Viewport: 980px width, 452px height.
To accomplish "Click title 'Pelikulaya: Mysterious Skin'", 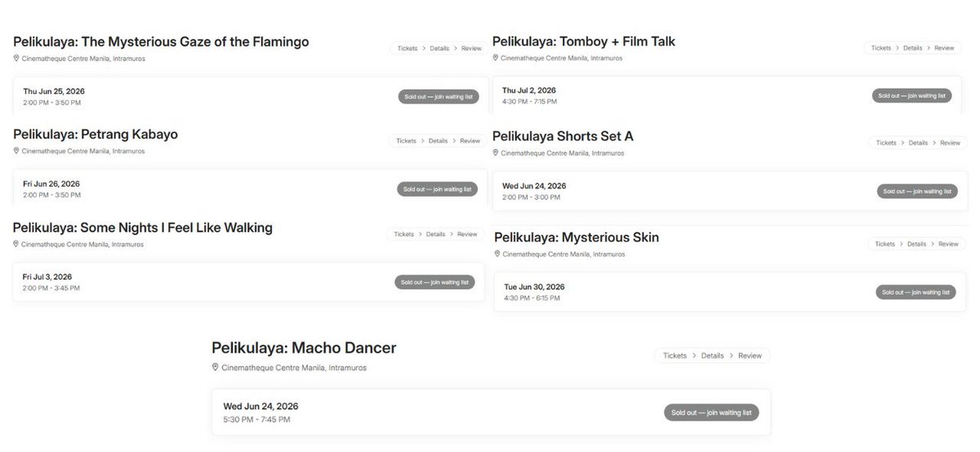I will tap(577, 237).
